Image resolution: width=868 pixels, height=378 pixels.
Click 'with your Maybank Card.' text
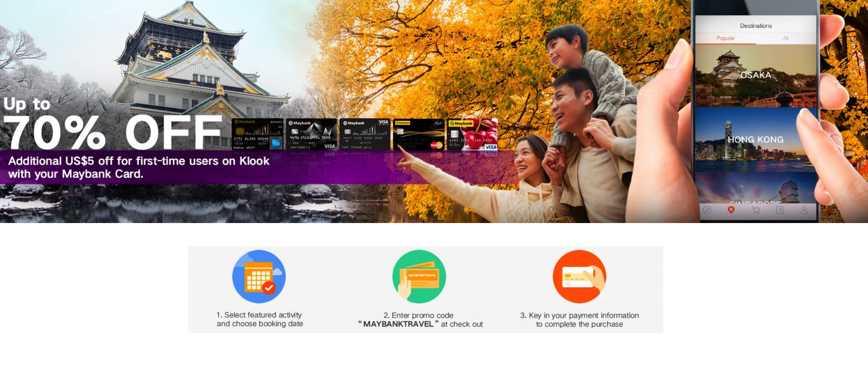[x=76, y=174]
